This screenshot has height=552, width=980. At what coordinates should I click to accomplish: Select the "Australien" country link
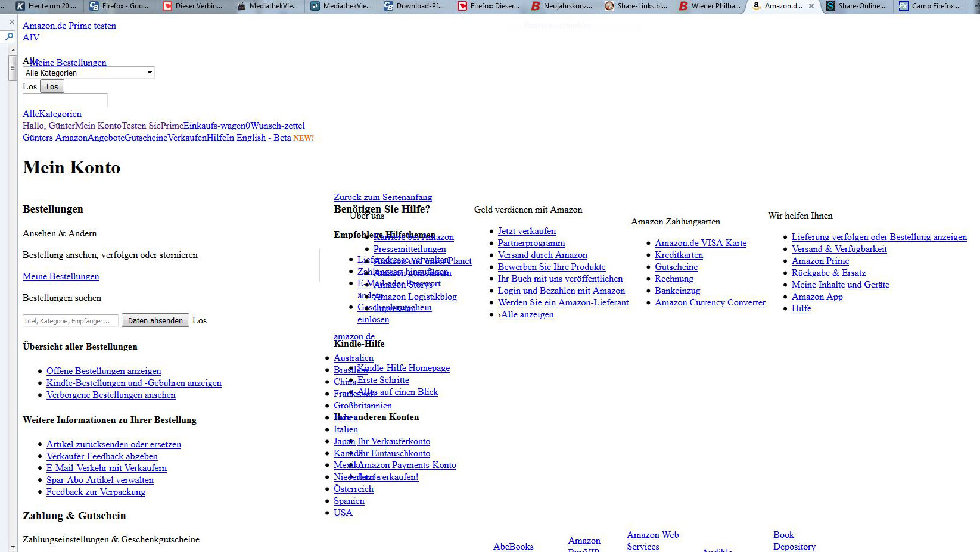coord(353,358)
